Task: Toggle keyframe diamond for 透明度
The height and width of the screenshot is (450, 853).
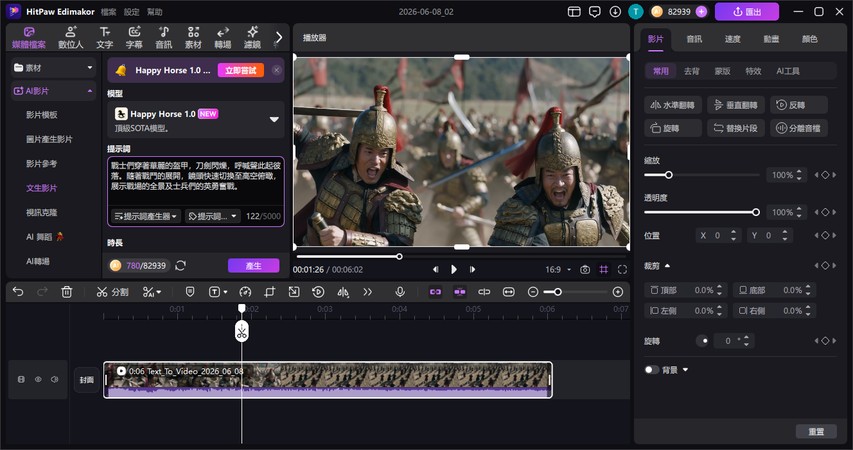Action: click(825, 212)
